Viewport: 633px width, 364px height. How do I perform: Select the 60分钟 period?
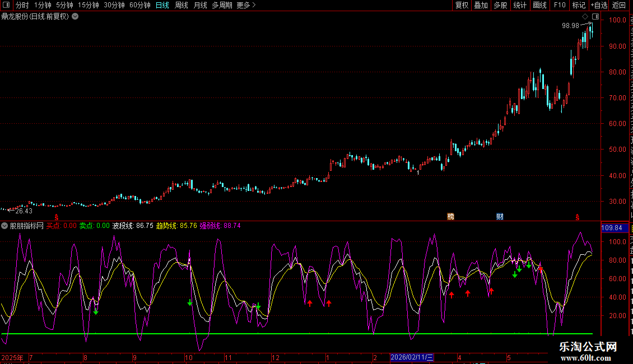[x=140, y=5]
